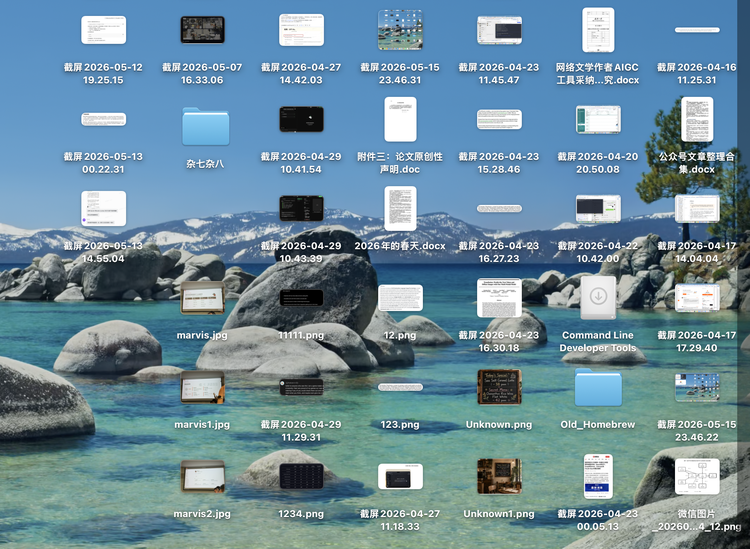Select 附件三：论文原创性声明.doc file
750x549 pixels.
pyautogui.click(x=400, y=119)
